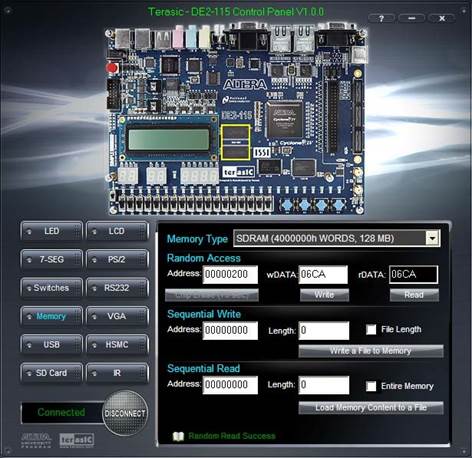The width and height of the screenshot is (472, 458).
Task: Click the Write button under wDATA
Action: pyautogui.click(x=324, y=295)
